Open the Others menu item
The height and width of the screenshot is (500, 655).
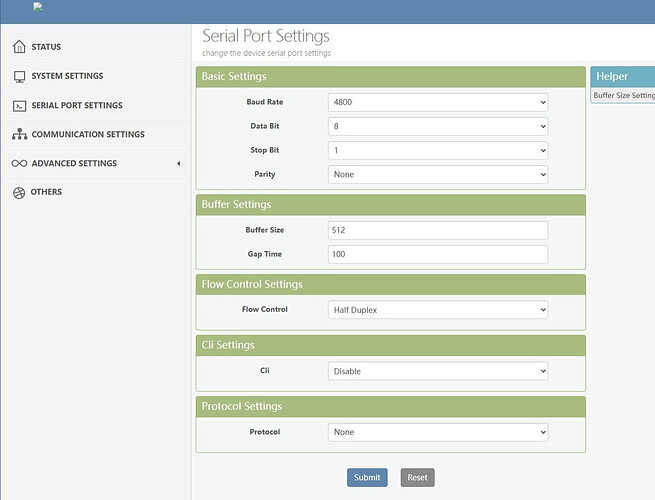click(46, 192)
